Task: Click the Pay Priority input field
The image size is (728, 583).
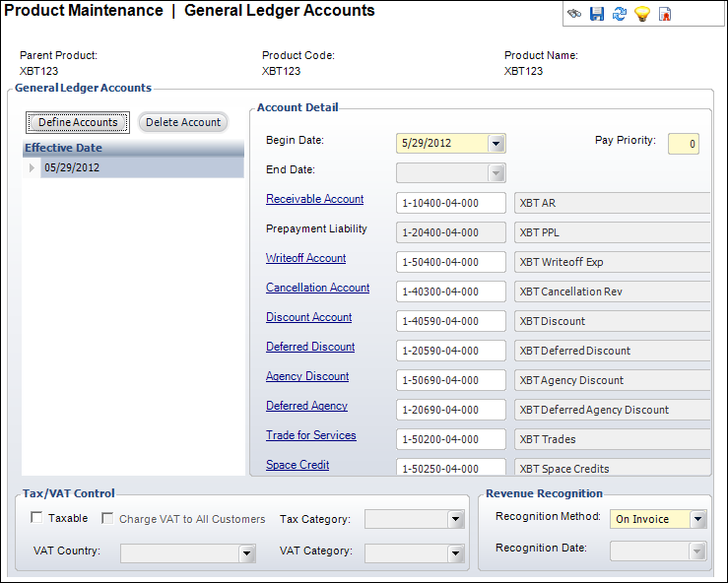Action: tap(683, 144)
